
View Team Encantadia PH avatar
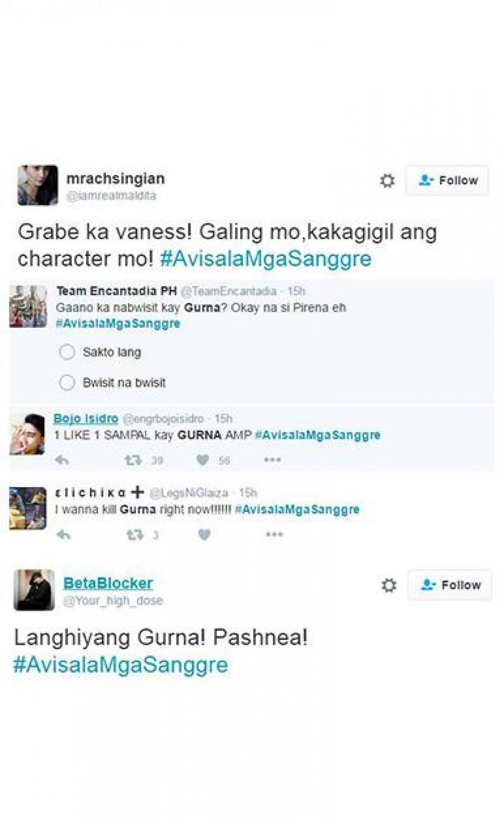pyautogui.click(x=28, y=306)
